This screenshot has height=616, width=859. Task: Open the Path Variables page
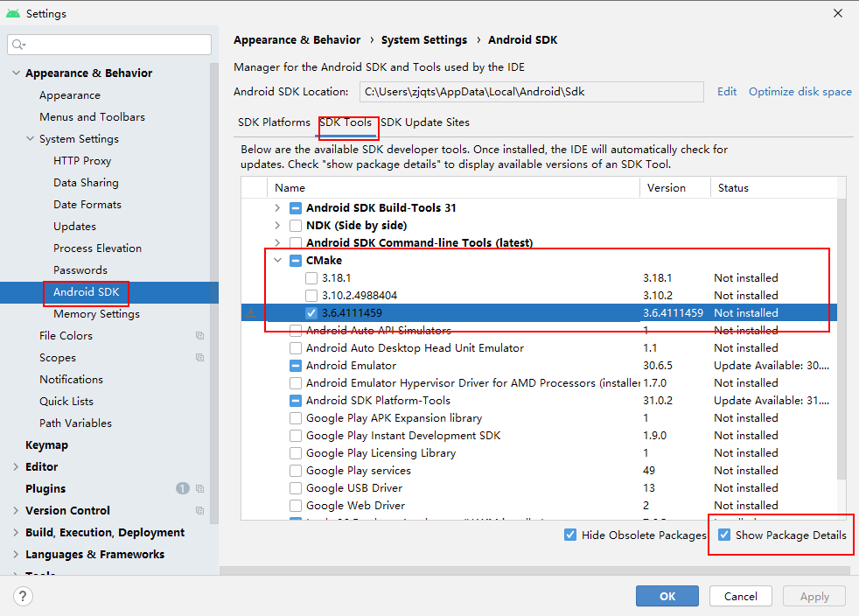coord(75,423)
